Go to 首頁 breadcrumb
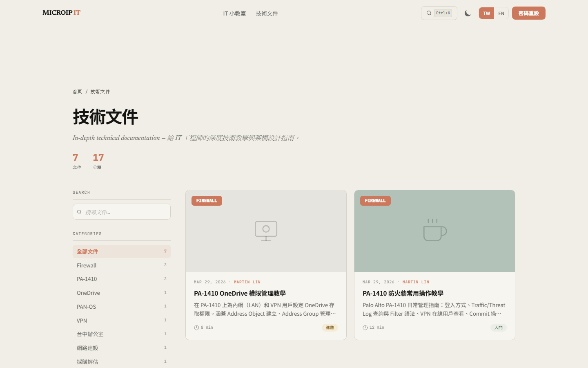Image resolution: width=588 pixels, height=368 pixels. 77,92
